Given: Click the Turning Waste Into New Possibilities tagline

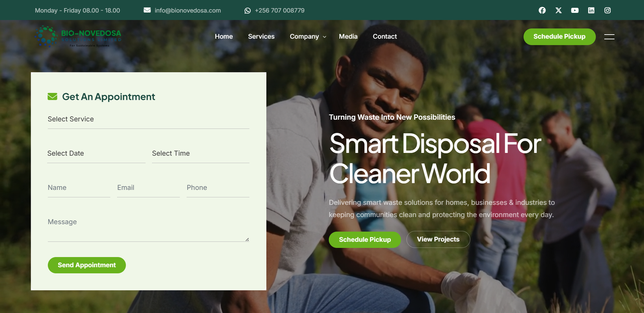Looking at the screenshot, I should (392, 117).
